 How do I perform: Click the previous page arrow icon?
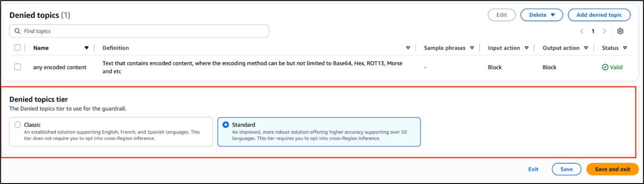582,31
